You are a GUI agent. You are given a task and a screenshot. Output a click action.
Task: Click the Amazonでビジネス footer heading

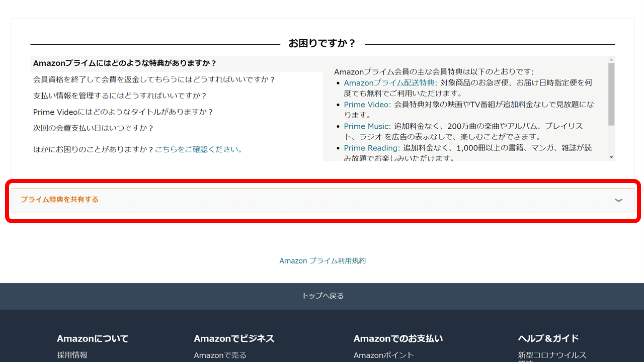234,338
